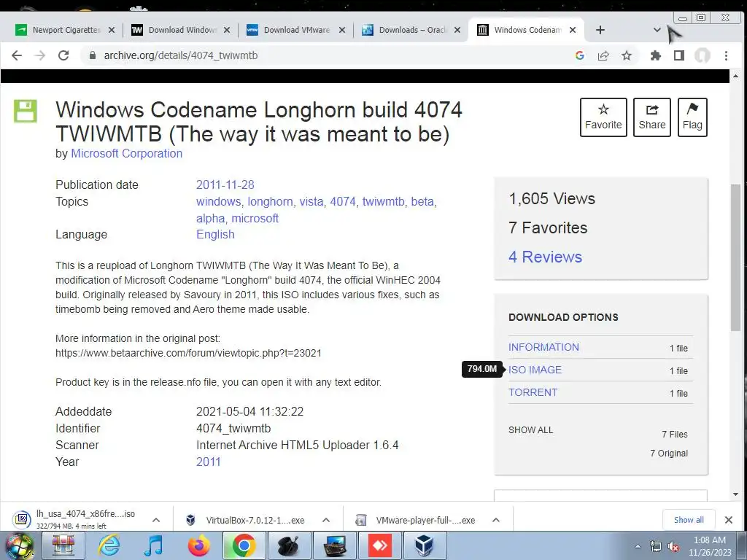Image resolution: width=747 pixels, height=560 pixels.
Task: Open the 4 Reviews link
Action: pyautogui.click(x=545, y=257)
